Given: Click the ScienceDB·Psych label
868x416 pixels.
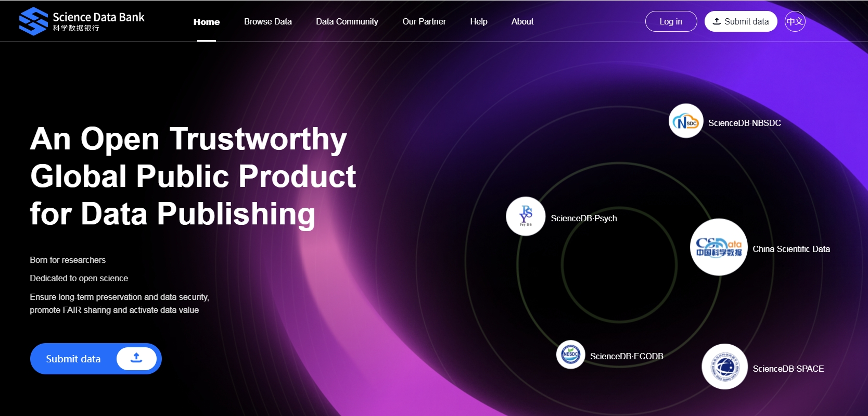Looking at the screenshot, I should (x=584, y=218).
